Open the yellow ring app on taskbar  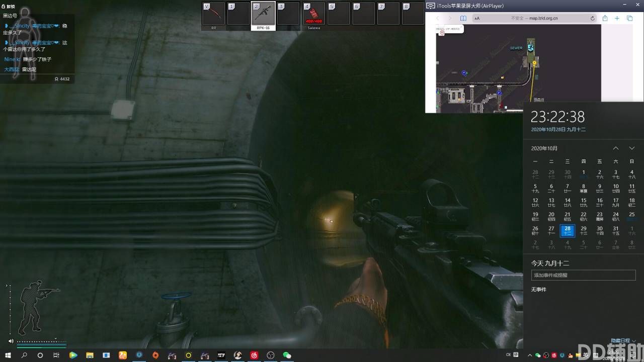click(x=189, y=355)
